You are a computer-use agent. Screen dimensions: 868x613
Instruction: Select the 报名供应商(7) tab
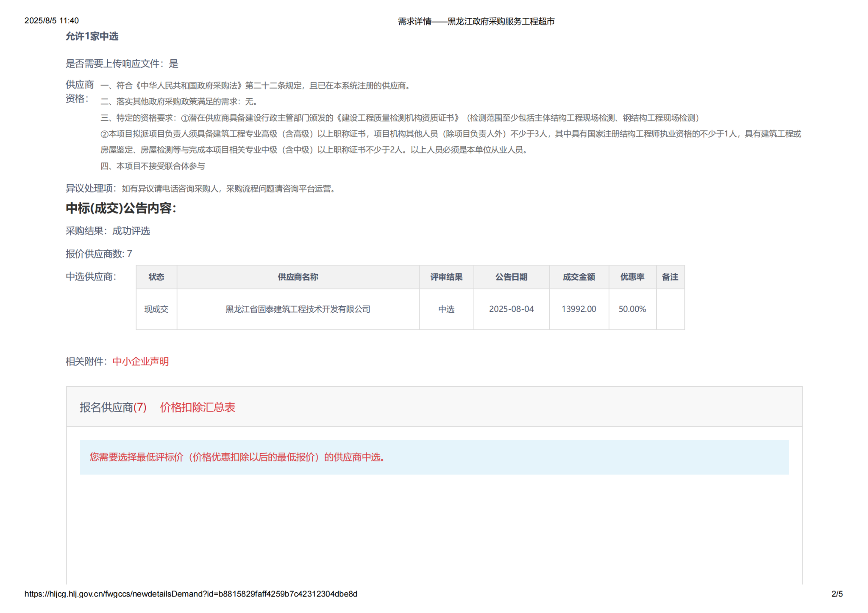[113, 407]
